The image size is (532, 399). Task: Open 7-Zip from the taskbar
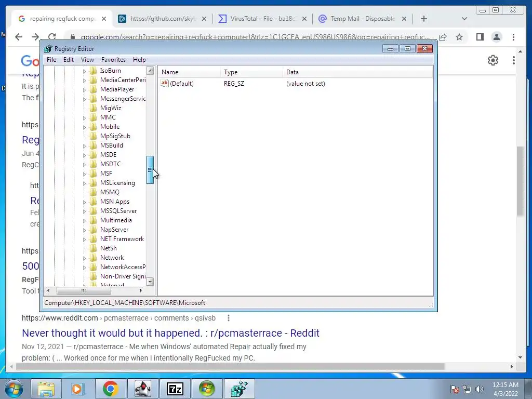coord(175,389)
